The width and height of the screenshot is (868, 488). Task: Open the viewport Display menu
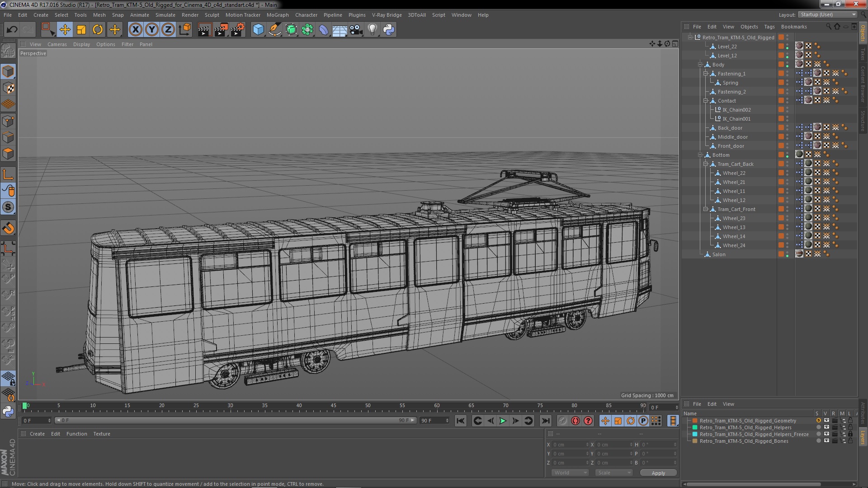point(81,44)
